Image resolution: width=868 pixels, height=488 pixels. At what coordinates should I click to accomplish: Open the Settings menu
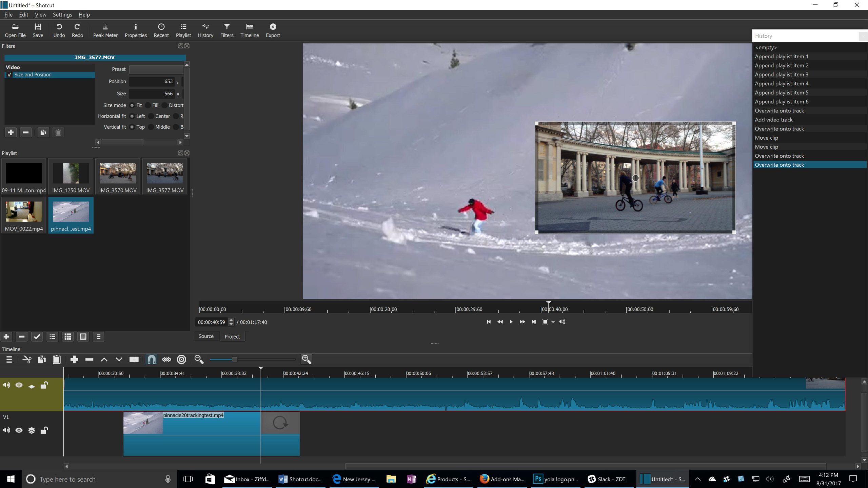click(62, 15)
